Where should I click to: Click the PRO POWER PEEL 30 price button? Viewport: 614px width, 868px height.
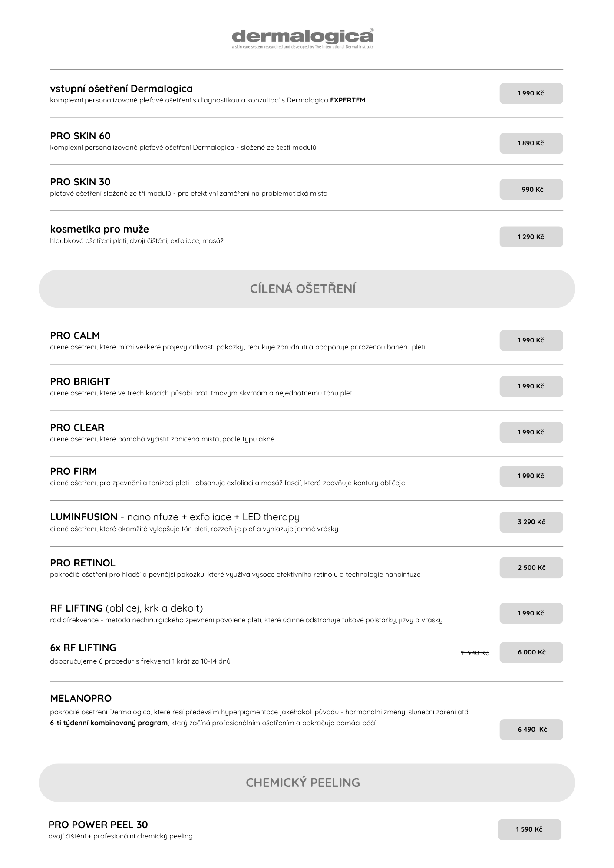(529, 829)
